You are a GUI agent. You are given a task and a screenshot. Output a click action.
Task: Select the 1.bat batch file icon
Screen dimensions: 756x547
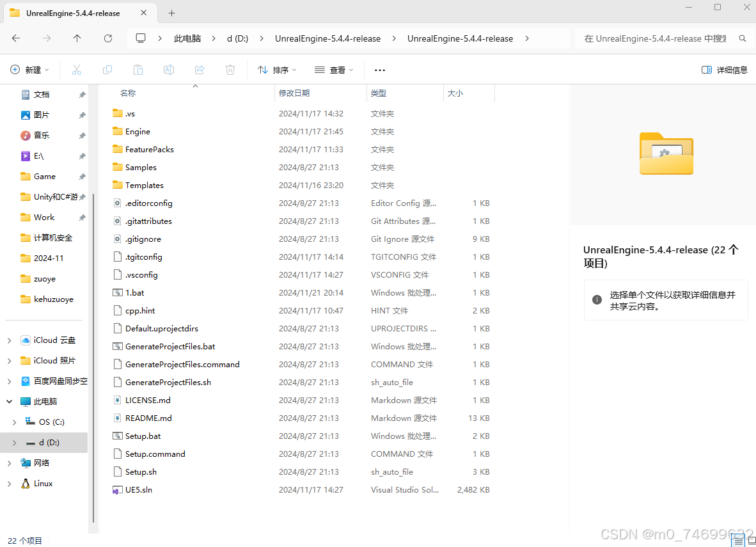pyautogui.click(x=117, y=293)
